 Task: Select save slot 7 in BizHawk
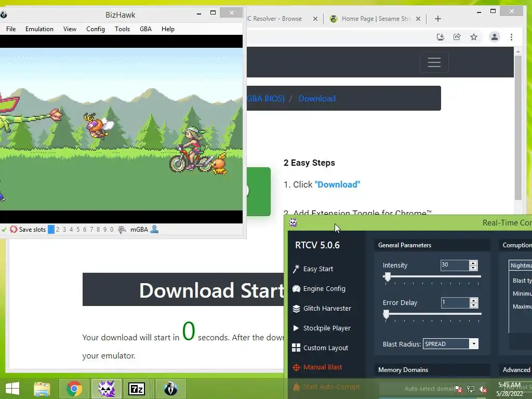91,230
